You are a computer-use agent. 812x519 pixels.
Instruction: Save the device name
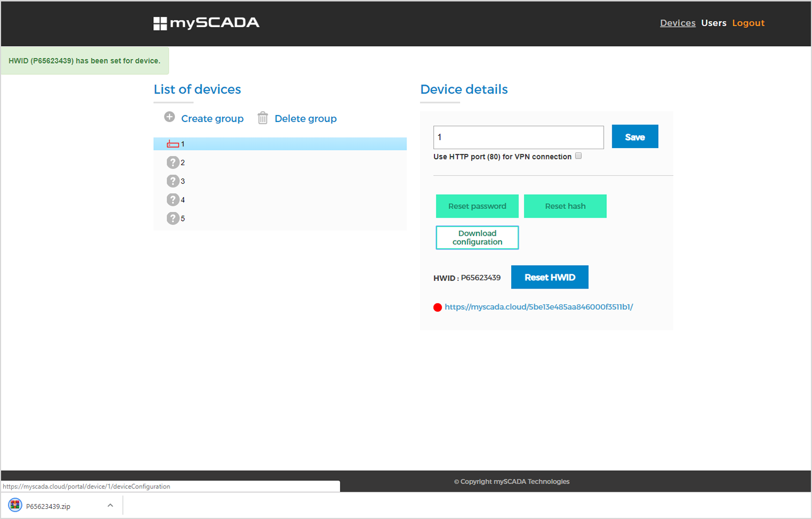tap(635, 137)
